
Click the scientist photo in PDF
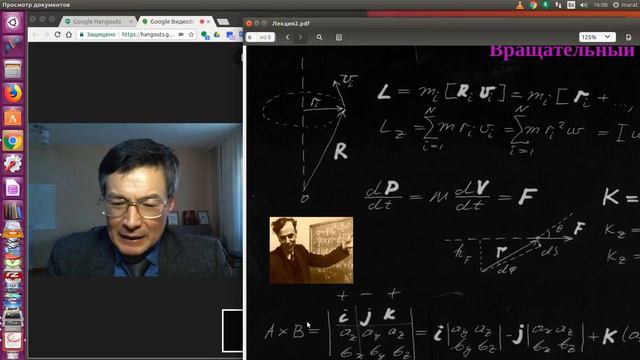(311, 250)
